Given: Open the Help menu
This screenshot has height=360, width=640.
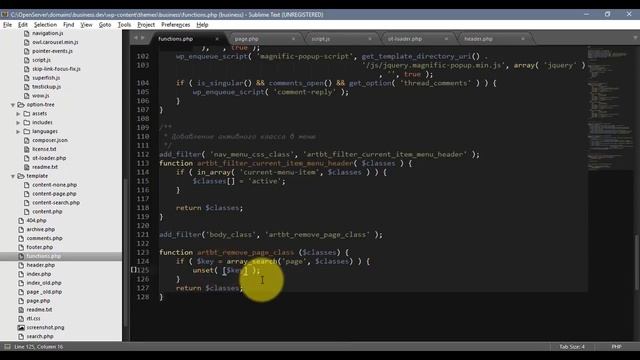Looking at the screenshot, I should pyautogui.click(x=202, y=25).
